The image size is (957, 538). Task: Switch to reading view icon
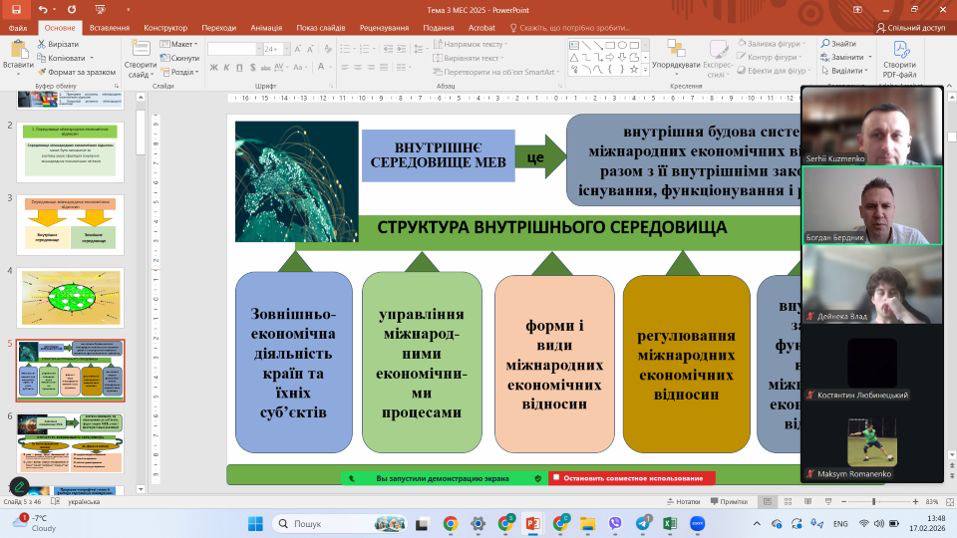[x=808, y=501]
